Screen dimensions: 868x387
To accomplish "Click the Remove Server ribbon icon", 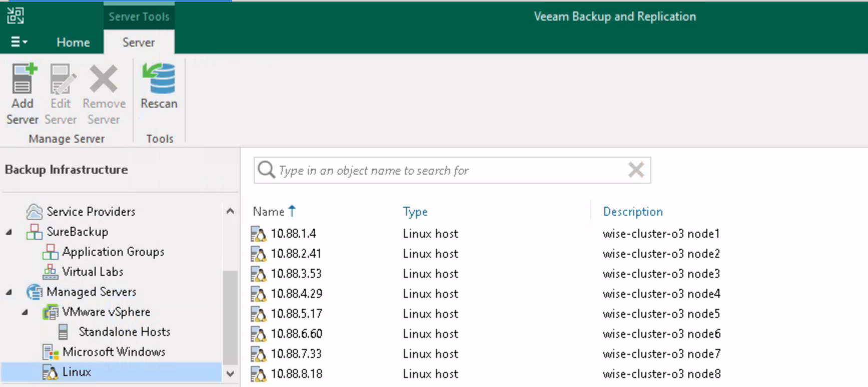I will (103, 79).
